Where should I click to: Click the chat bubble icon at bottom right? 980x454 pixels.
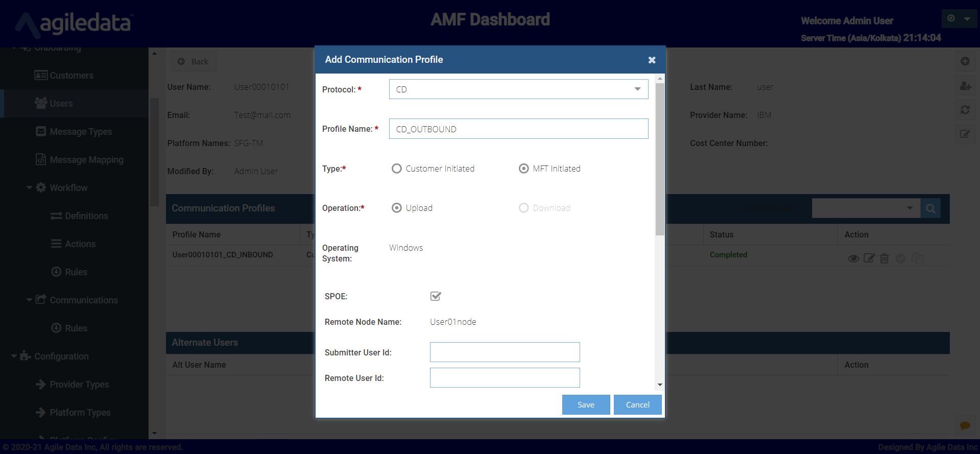965,425
